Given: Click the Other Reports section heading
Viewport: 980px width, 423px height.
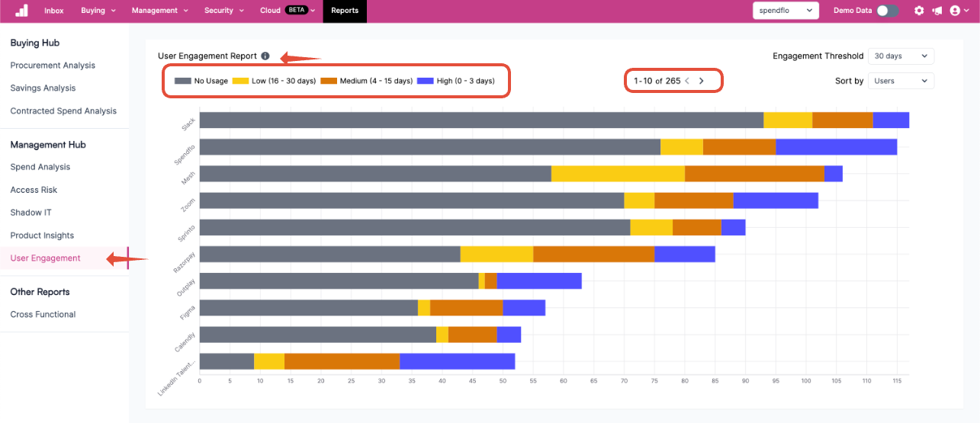Looking at the screenshot, I should click(x=40, y=292).
